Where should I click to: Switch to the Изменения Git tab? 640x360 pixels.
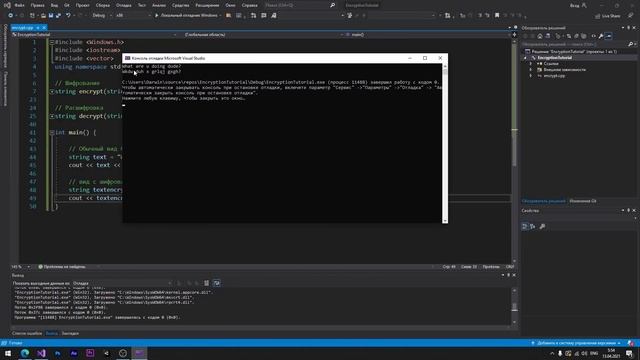582,201
